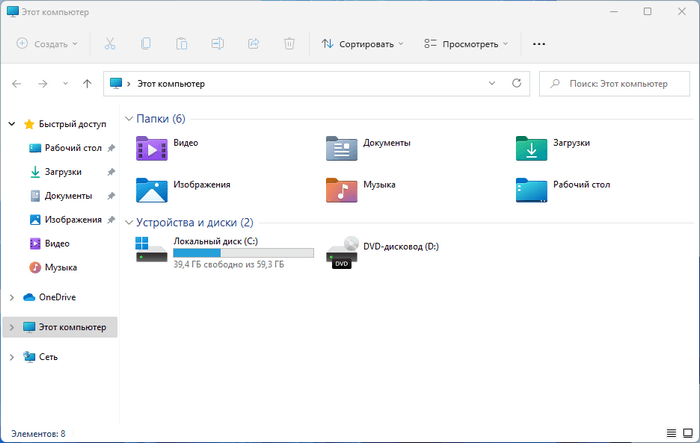Select the Загрузки folder in main pane

(x=531, y=148)
